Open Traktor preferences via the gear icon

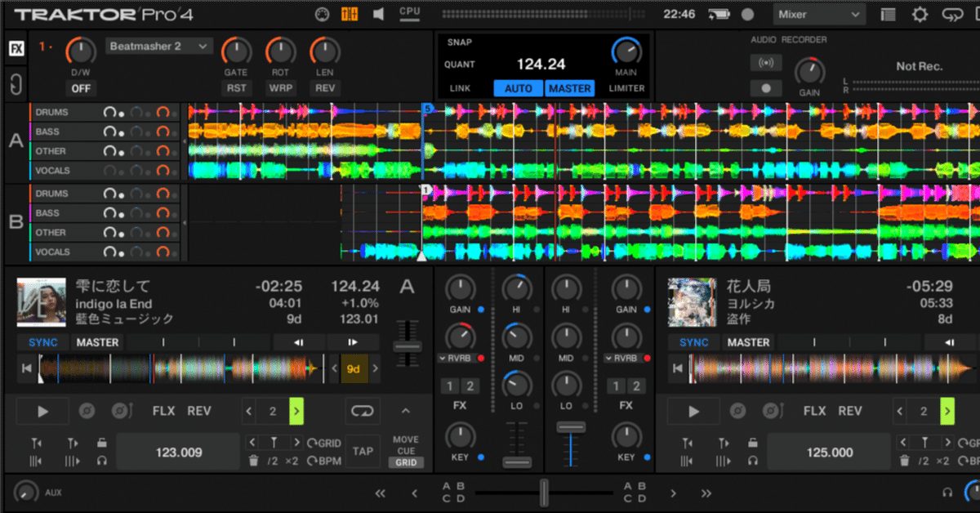pyautogui.click(x=920, y=14)
